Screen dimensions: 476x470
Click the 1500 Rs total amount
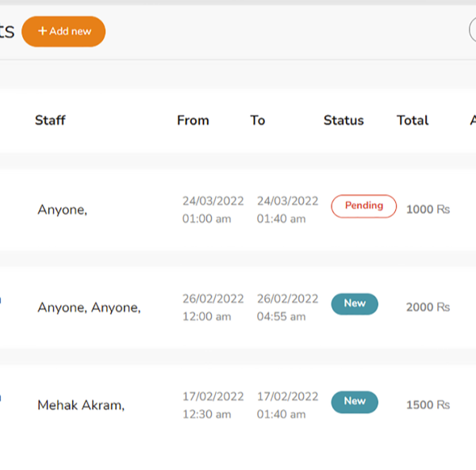pyautogui.click(x=428, y=405)
